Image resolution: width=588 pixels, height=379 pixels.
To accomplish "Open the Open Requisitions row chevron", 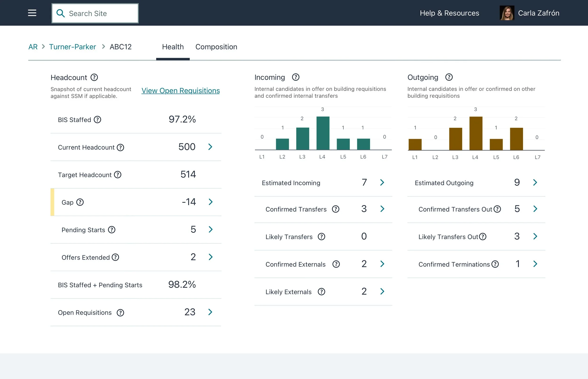I will (210, 312).
